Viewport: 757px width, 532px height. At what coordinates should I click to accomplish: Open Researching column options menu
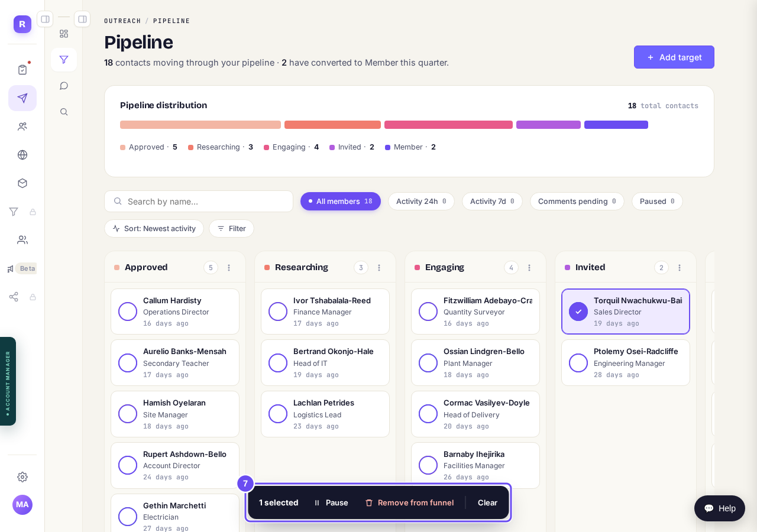point(379,268)
